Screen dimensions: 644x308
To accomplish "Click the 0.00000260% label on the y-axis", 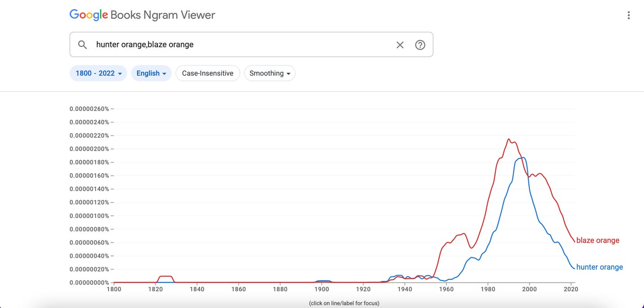I will pyautogui.click(x=89, y=109).
